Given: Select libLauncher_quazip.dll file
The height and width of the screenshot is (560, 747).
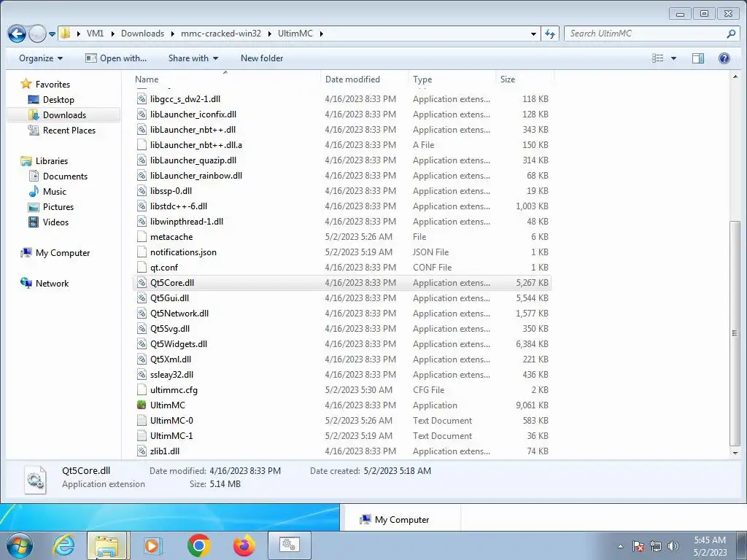Looking at the screenshot, I should (193, 160).
